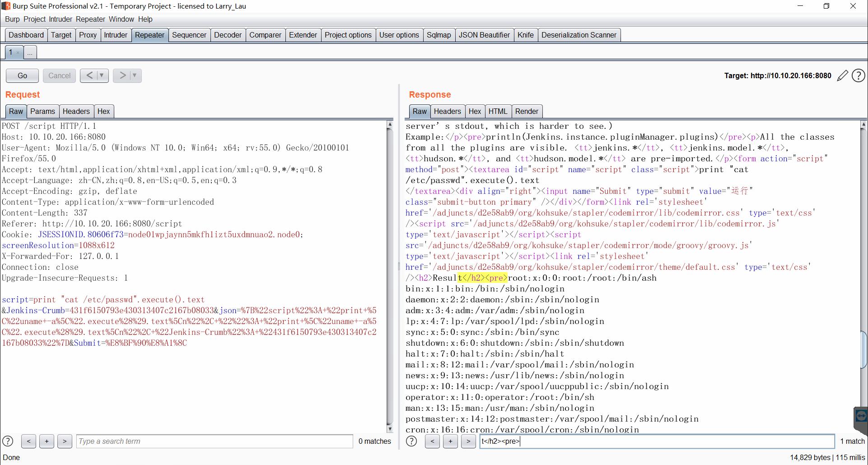Add new Repeater tab with ellipsis
Image resolution: width=868 pixels, height=465 pixels.
point(30,52)
